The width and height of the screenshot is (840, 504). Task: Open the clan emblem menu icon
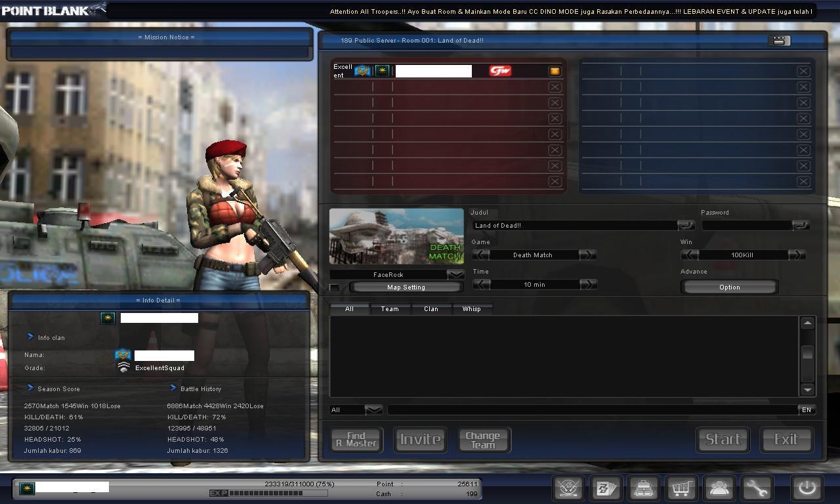pos(568,488)
